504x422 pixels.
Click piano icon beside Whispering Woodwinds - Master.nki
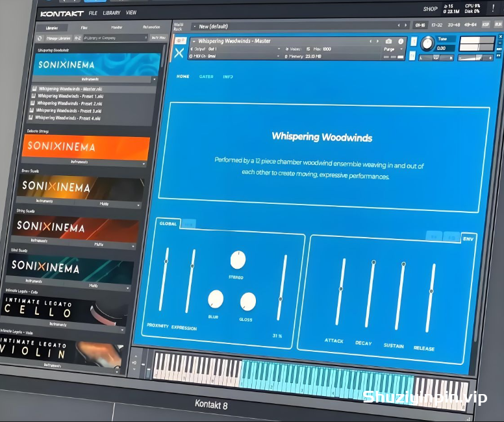[34, 89]
